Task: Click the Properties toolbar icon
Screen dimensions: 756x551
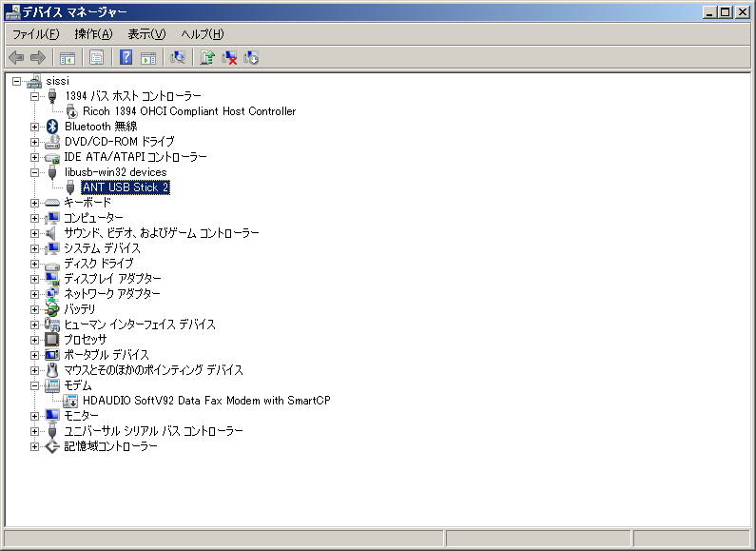Action: click(x=96, y=57)
